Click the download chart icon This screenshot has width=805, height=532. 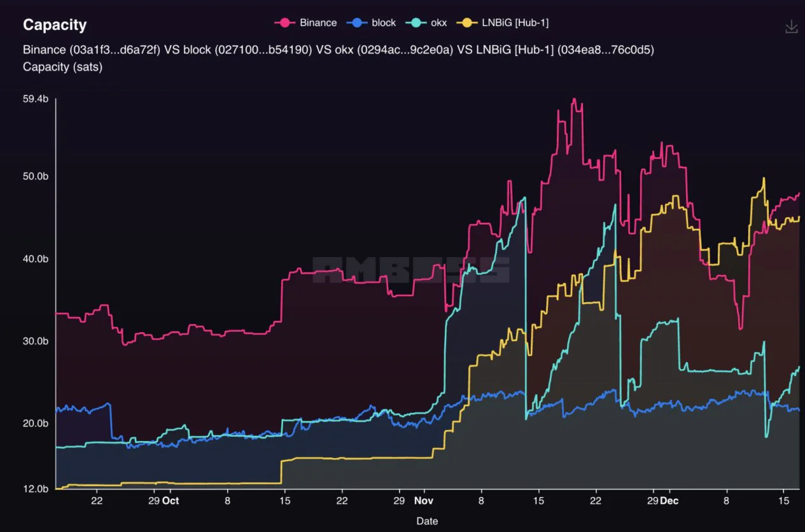click(791, 26)
